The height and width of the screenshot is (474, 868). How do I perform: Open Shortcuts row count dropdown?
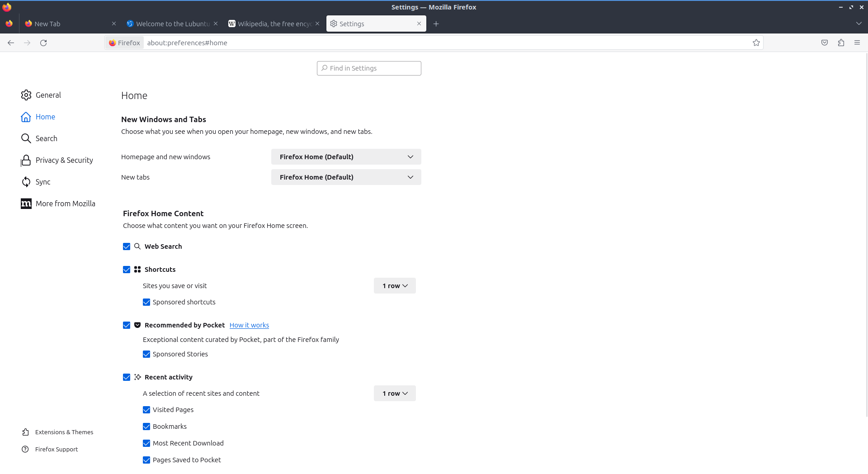point(394,286)
